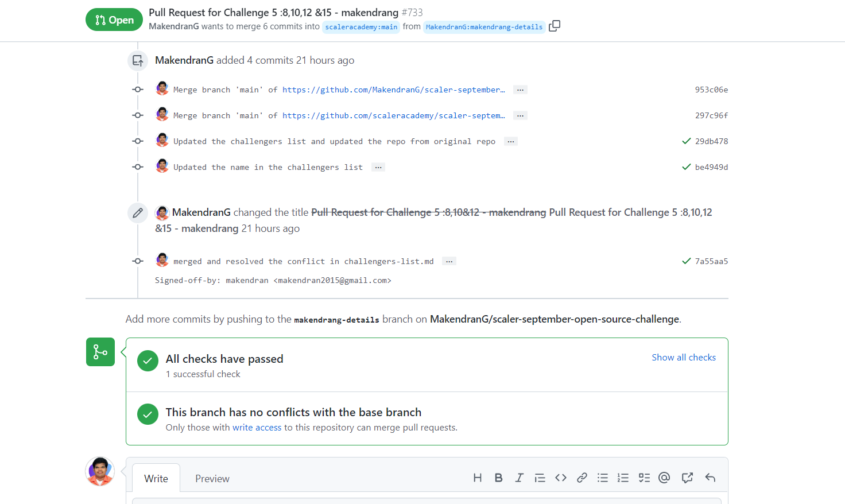
Task: Apply bold formatting in the editor
Action: pyautogui.click(x=498, y=478)
